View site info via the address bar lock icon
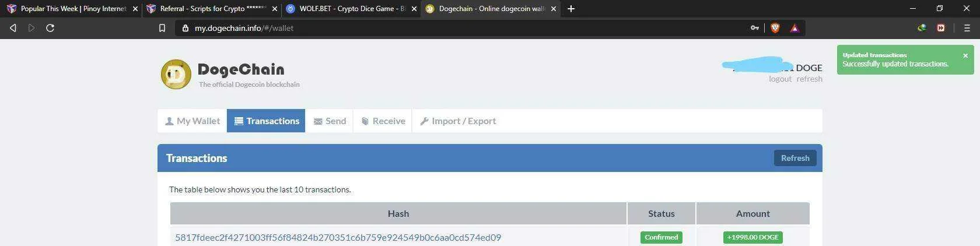The image size is (980, 246). coord(185,28)
